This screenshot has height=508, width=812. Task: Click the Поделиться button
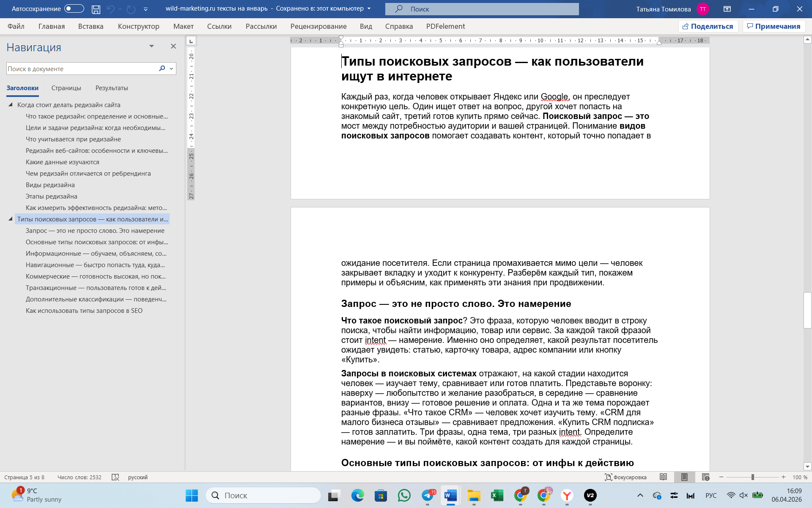708,26
